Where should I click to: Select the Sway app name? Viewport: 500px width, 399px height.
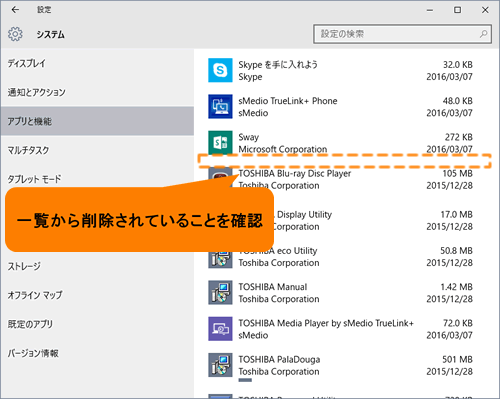248,137
